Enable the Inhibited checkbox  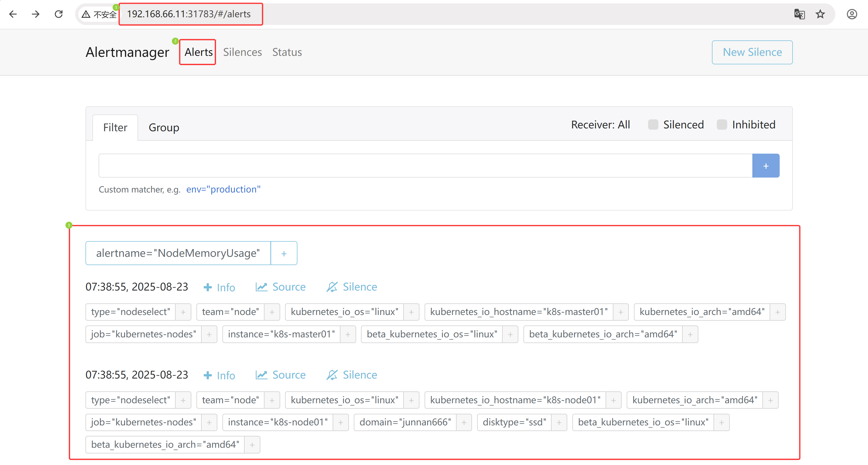click(721, 125)
